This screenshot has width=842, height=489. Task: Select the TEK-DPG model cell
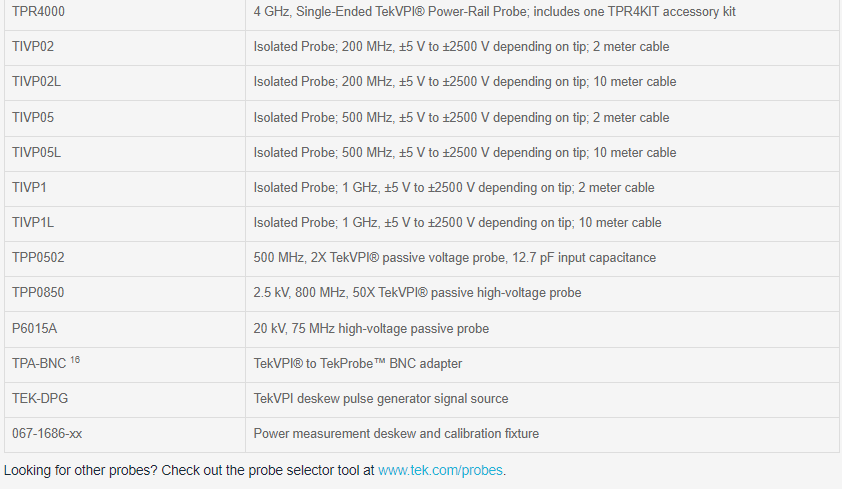(40, 399)
